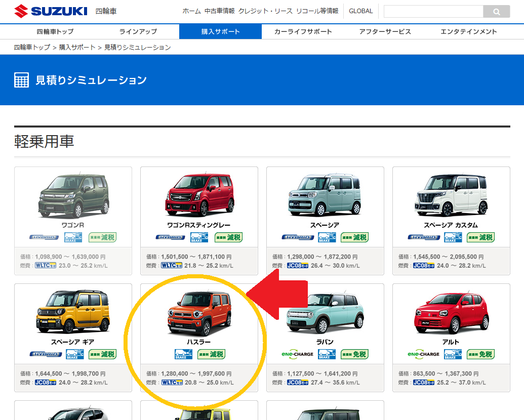524x420 pixels.
Task: Click the 減税 badge under ワゴンRスティングレー
Action: tap(228, 237)
